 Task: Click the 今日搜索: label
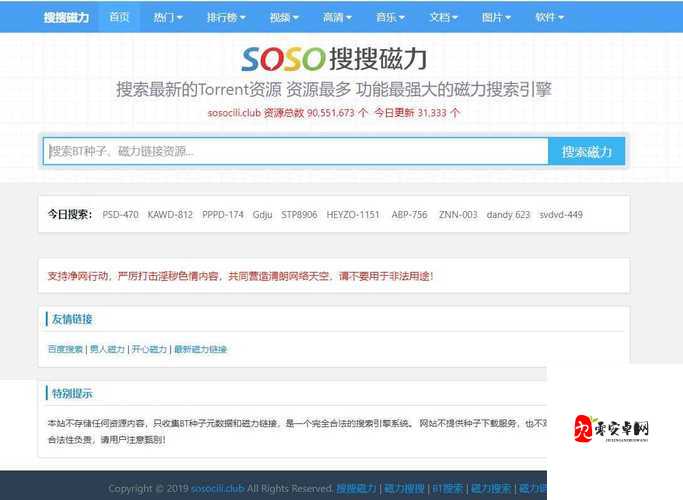[70, 215]
